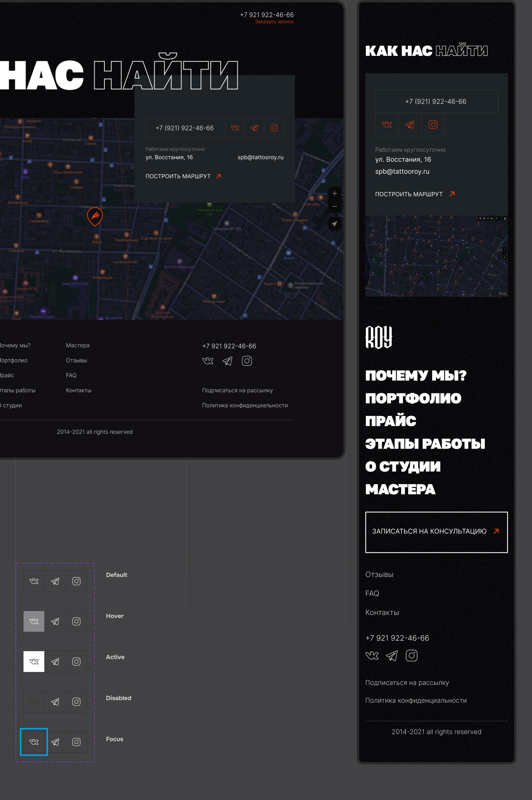
Task: Click orange Instagram icon in desktop contact card
Action: [274, 128]
